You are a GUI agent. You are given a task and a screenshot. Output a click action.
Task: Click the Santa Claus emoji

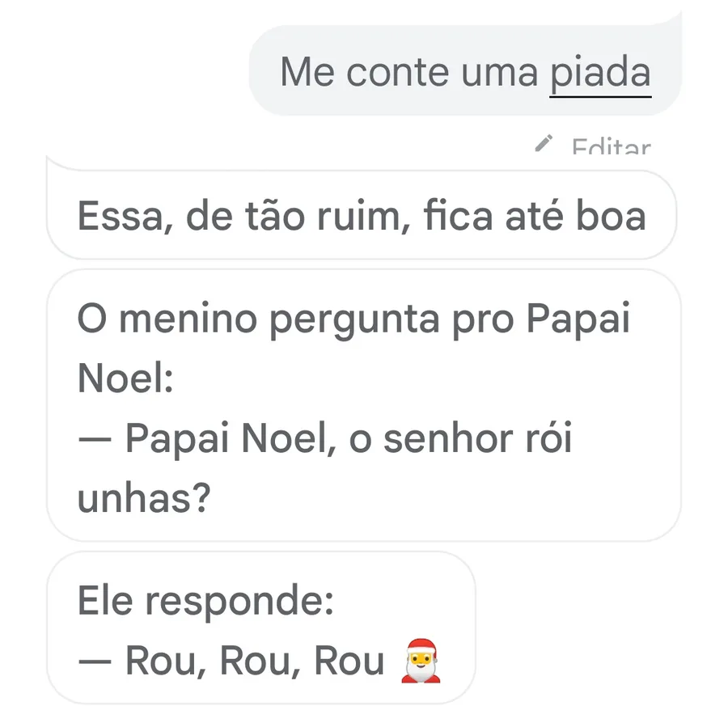pos(419,662)
